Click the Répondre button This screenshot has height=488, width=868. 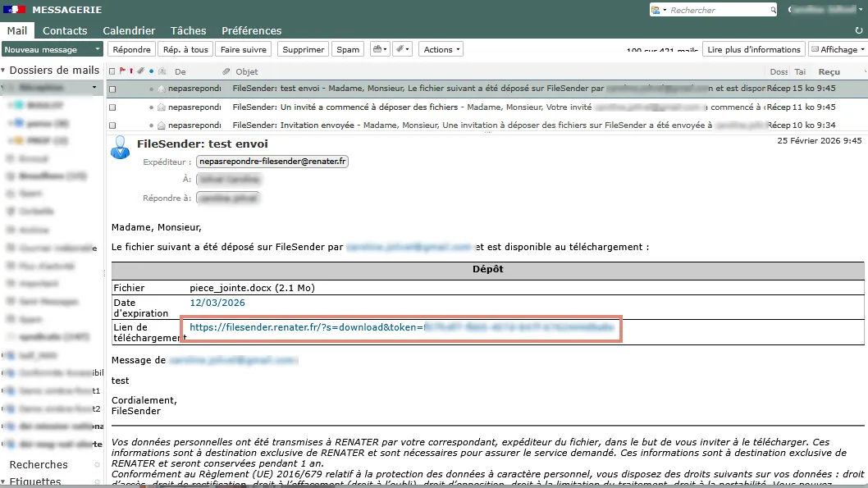[131, 49]
